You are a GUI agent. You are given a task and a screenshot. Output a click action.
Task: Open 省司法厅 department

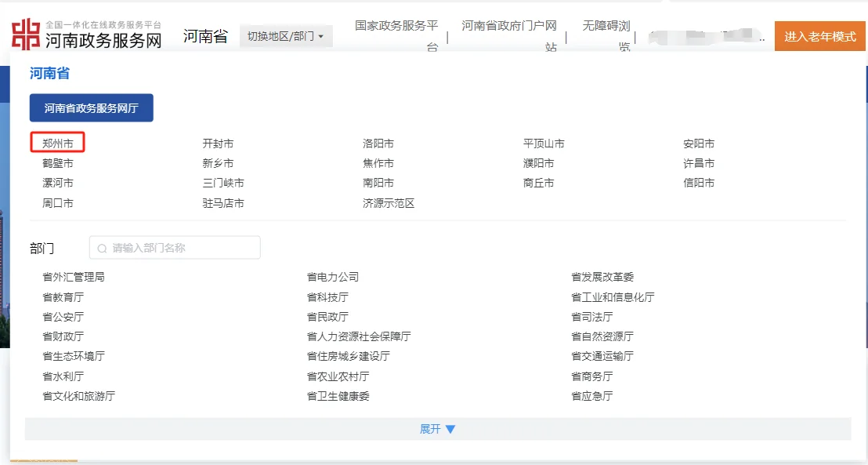[591, 317]
